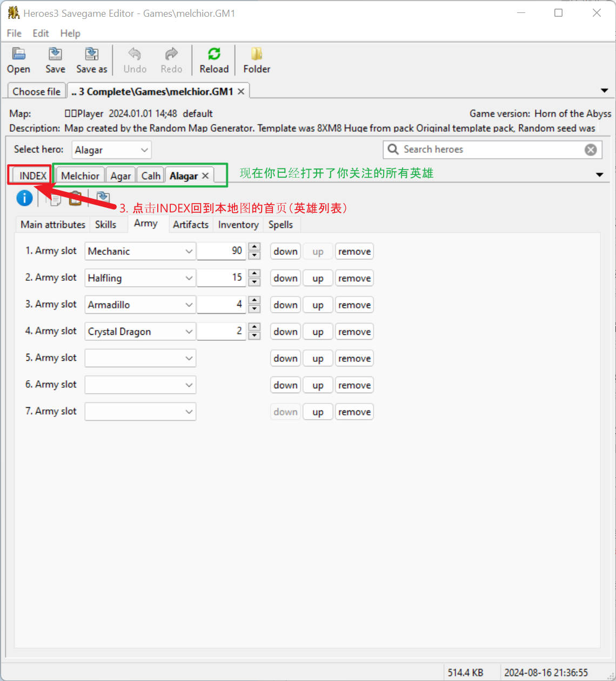Open the empty Army slot 6 dropdown
The image size is (616, 681).
coord(140,385)
